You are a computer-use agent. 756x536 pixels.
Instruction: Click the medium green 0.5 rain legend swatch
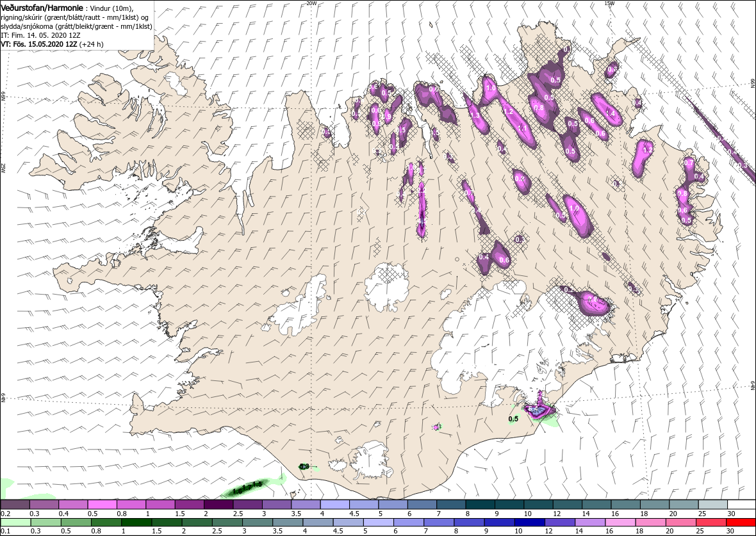click(76, 523)
